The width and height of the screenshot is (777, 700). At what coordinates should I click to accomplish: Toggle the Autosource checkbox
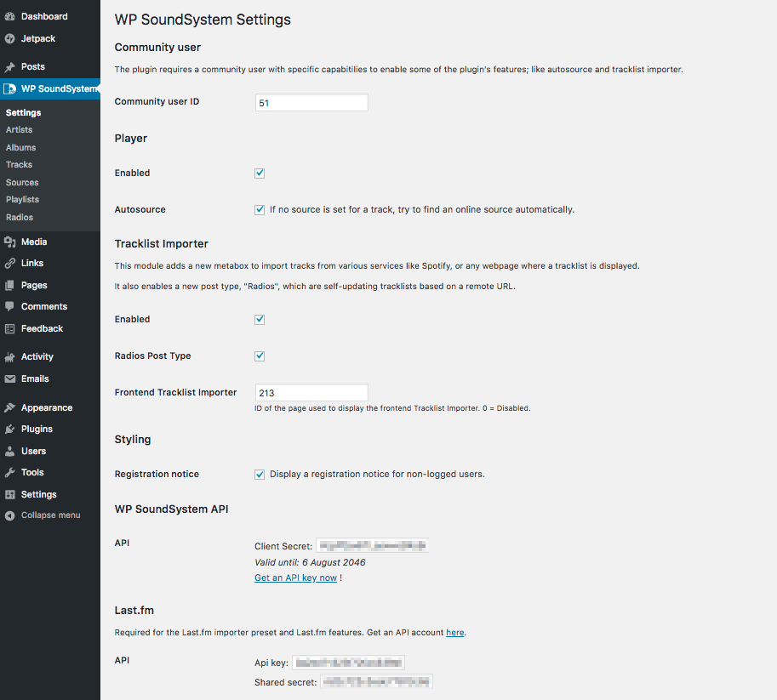pos(260,210)
